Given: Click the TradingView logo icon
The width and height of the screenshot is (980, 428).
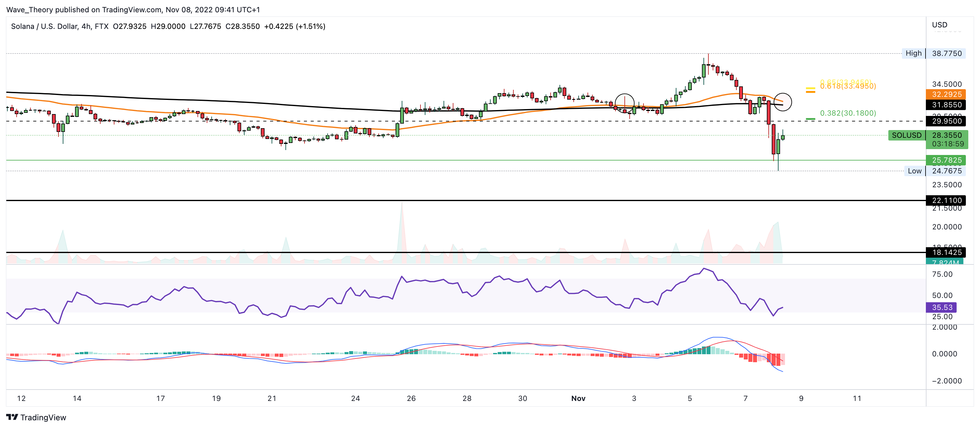Looking at the screenshot, I should pyautogui.click(x=12, y=417).
